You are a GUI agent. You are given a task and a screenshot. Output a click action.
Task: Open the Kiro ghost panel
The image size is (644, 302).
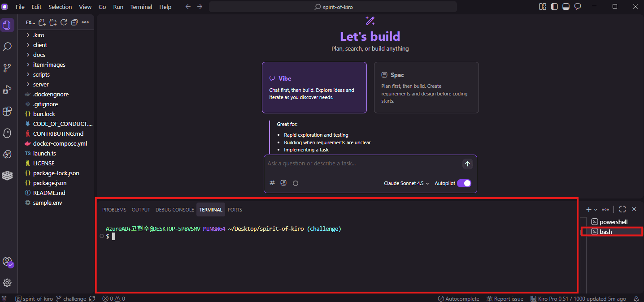(x=7, y=133)
